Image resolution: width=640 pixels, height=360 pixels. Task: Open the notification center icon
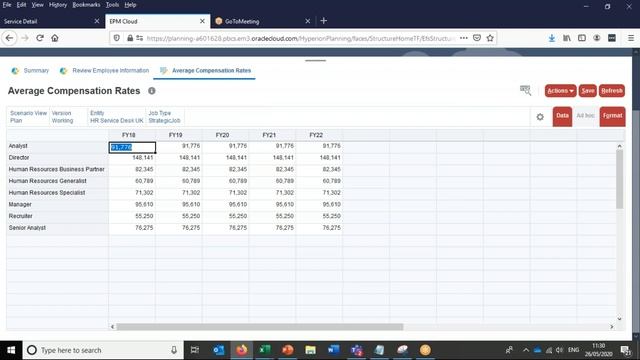click(625, 350)
